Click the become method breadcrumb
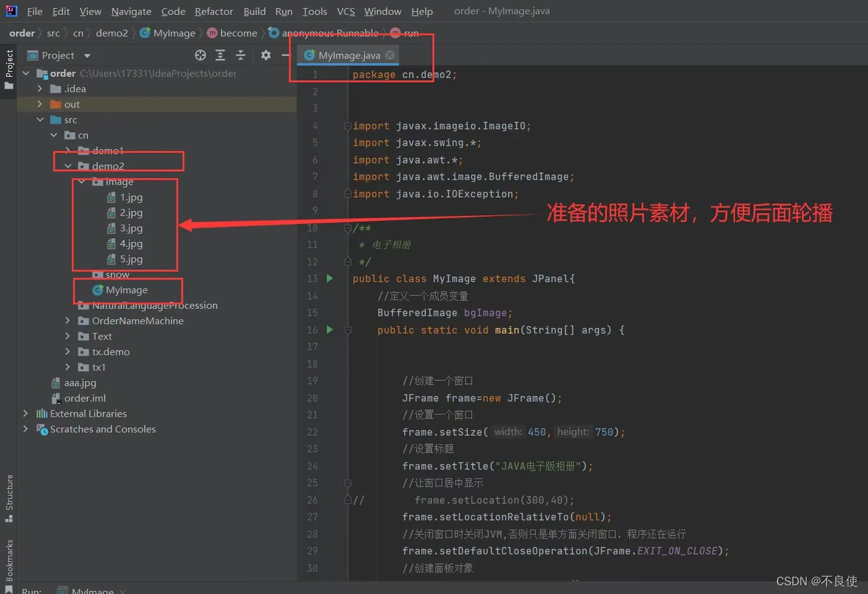The width and height of the screenshot is (868, 594). pyautogui.click(x=232, y=33)
